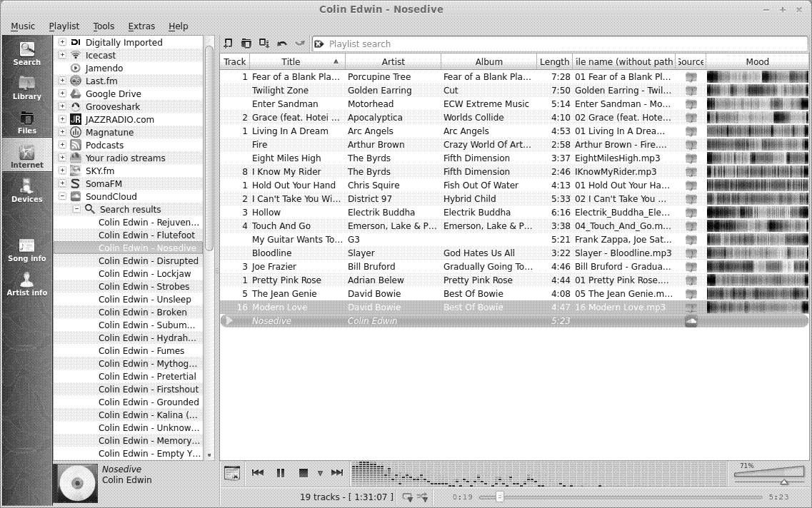Screen dimensions: 812x508
Task: Create a new playlist with toolbar icon
Action: 229,44
